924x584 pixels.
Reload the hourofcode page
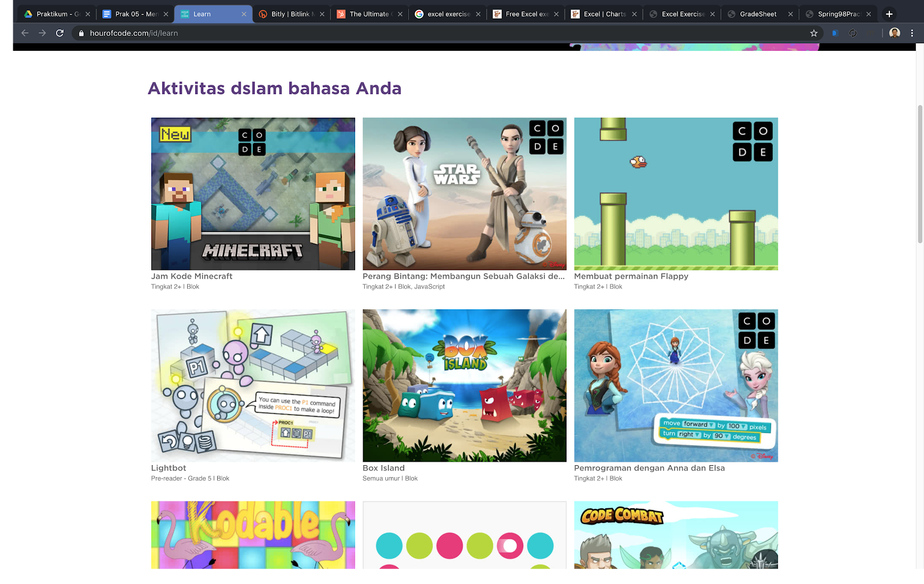coord(59,33)
